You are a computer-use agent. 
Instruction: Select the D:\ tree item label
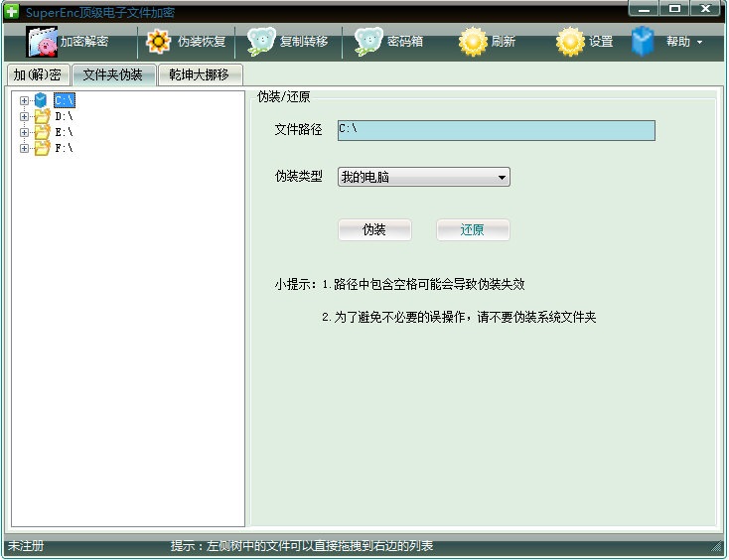coord(64,116)
